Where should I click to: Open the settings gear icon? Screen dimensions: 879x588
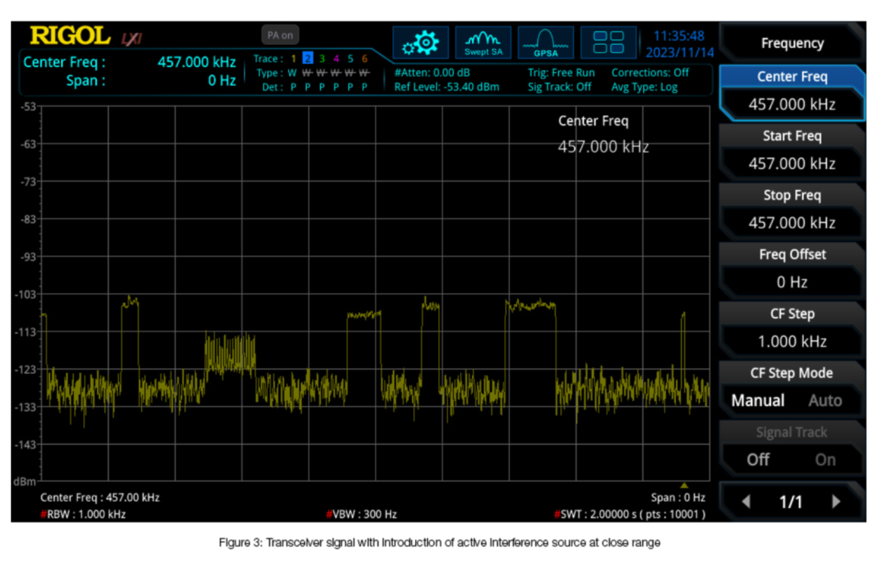coord(420,43)
